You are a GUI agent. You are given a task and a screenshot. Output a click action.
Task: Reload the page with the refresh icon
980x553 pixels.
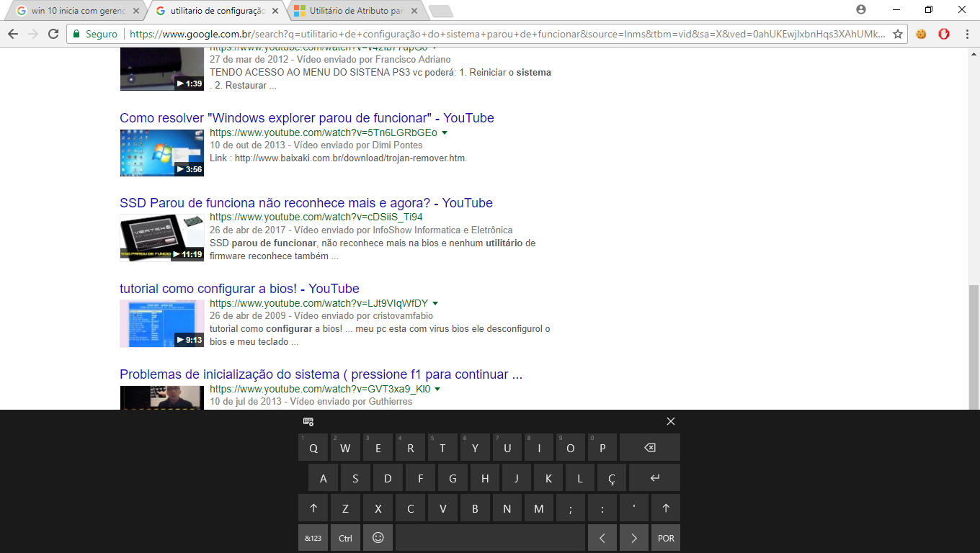53,34
